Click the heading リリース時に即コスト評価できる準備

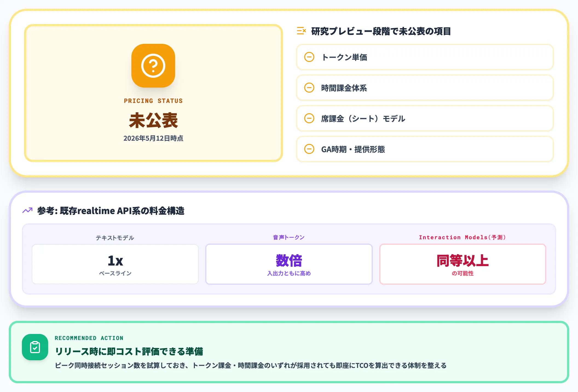129,351
